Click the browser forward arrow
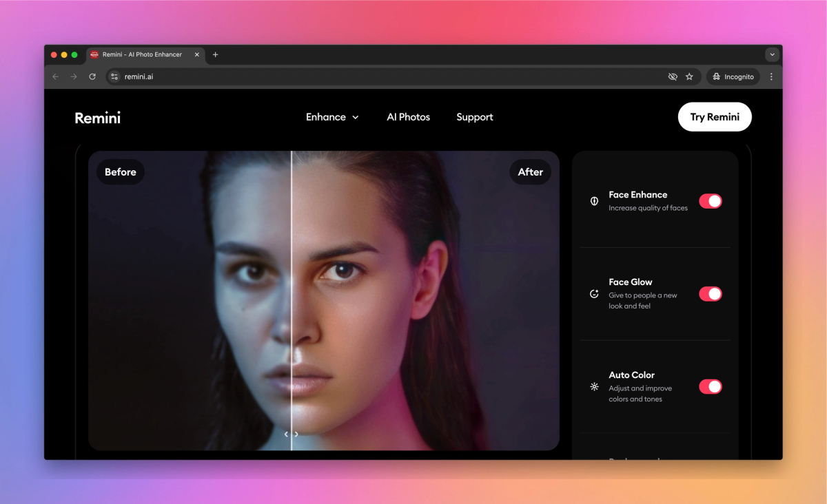Image resolution: width=827 pixels, height=504 pixels. pos(74,76)
